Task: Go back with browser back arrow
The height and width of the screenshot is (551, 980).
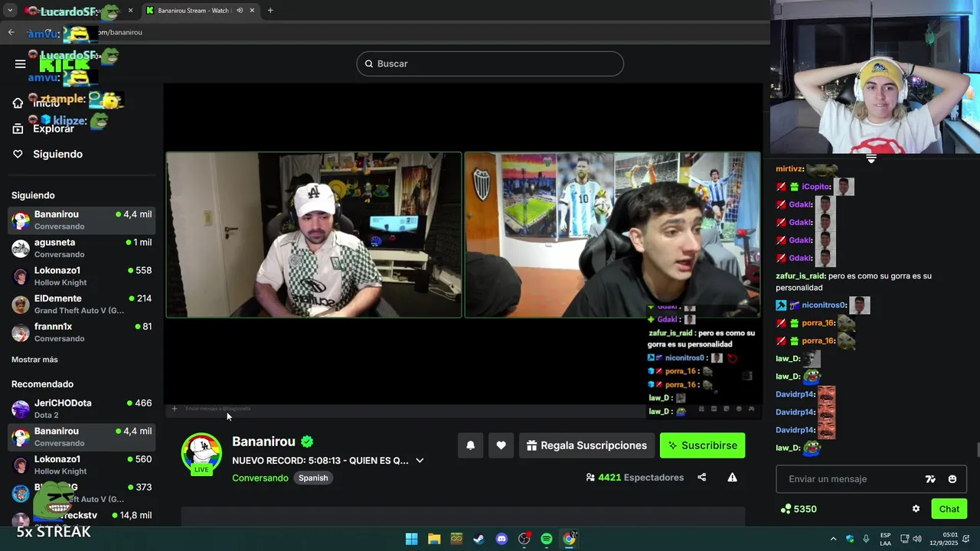Action: (11, 32)
